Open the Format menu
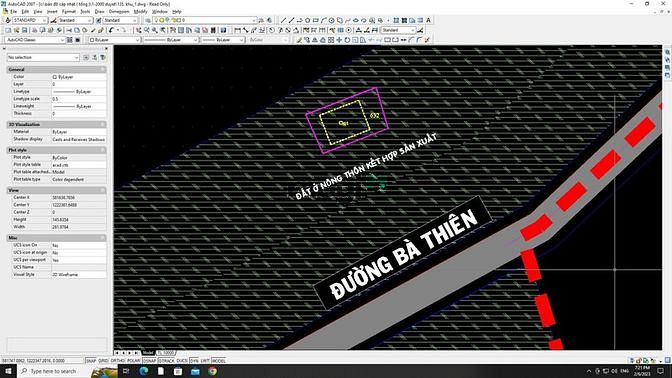Screen dimensions: 672x378 click(x=69, y=12)
